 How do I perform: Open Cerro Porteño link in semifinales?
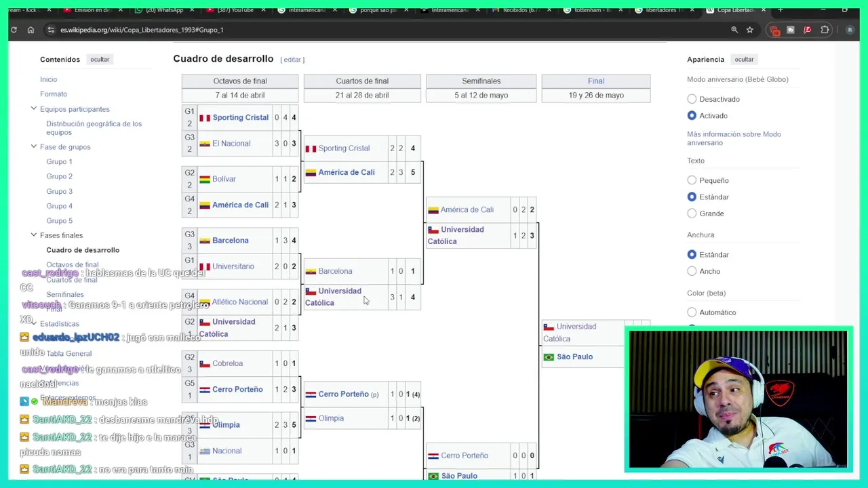click(465, 456)
